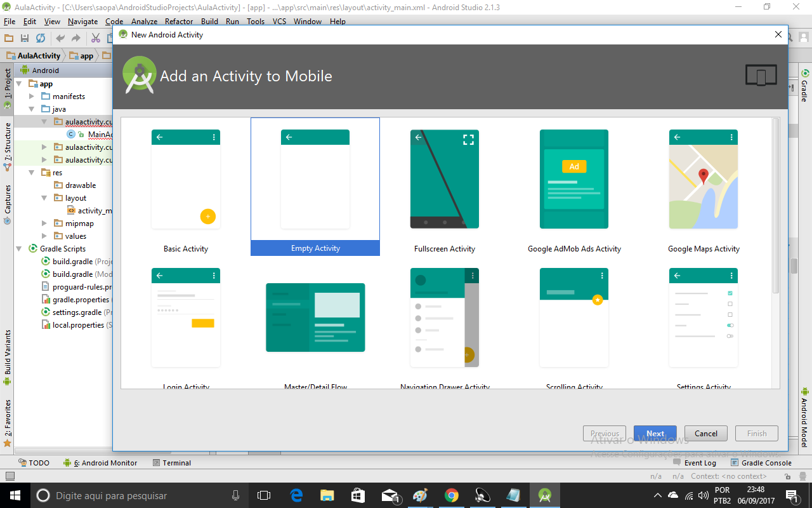
Task: Open the Build menu
Action: pos(209,21)
